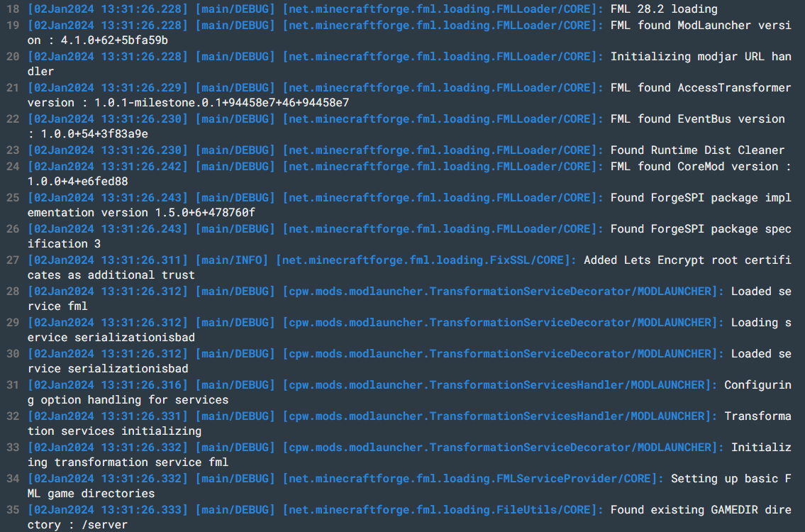The height and width of the screenshot is (532, 805).
Task: Select line number 29
Action: (x=13, y=323)
